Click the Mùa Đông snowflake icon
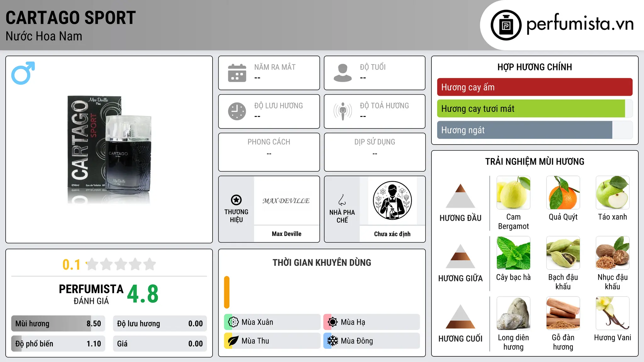The height and width of the screenshot is (362, 644). 333,341
